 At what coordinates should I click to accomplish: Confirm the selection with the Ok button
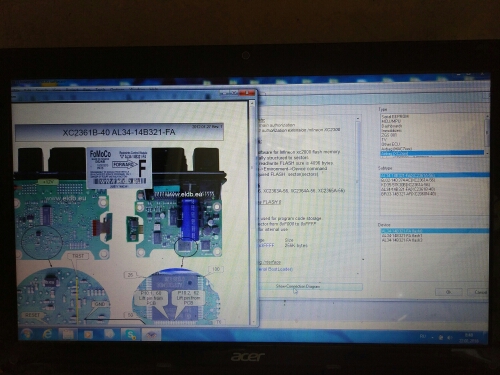[x=449, y=292]
